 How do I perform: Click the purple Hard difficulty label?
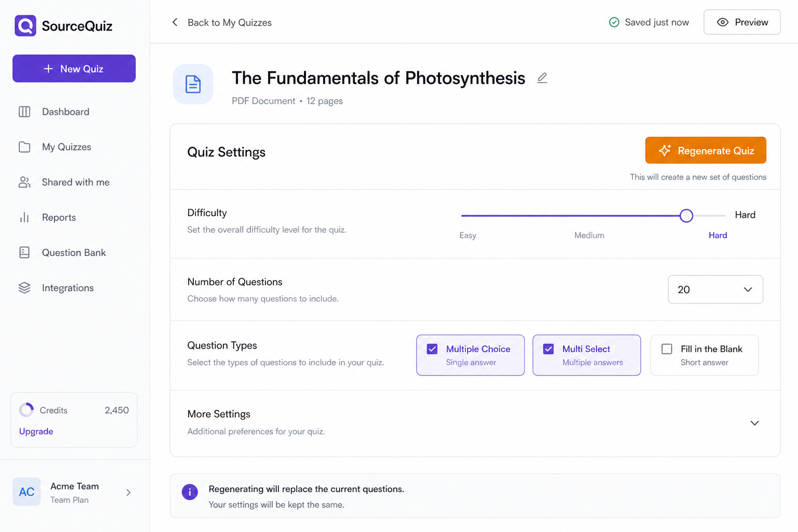pos(718,235)
